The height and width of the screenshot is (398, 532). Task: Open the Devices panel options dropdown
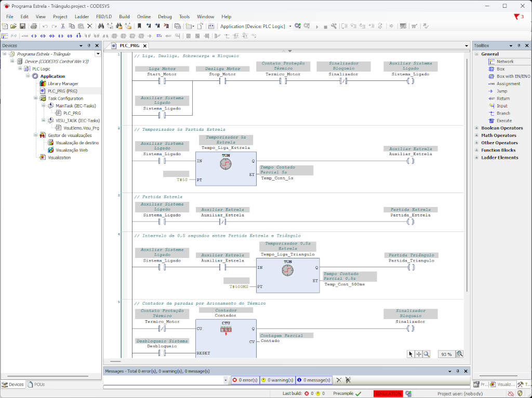(x=81, y=46)
